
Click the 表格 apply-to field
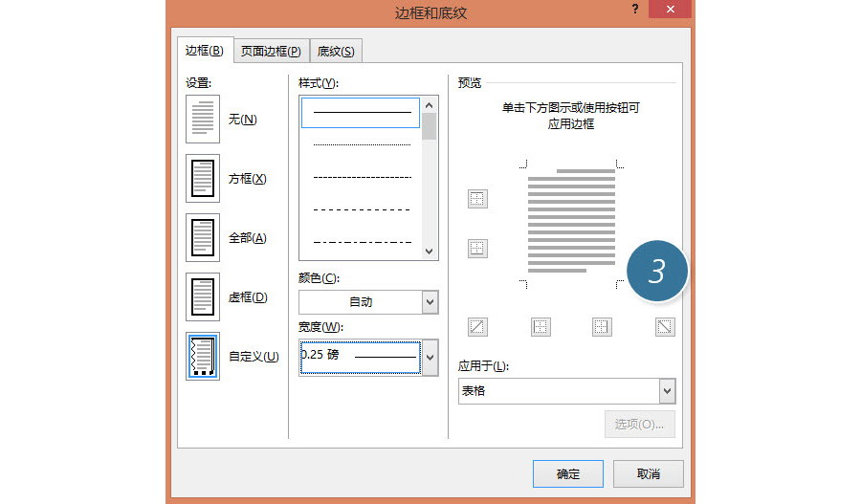[x=559, y=391]
